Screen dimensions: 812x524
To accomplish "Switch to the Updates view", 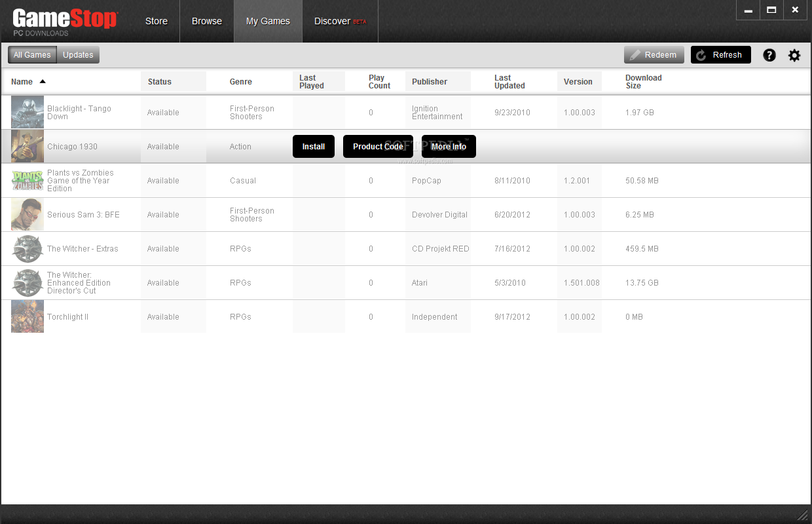I will coord(78,55).
